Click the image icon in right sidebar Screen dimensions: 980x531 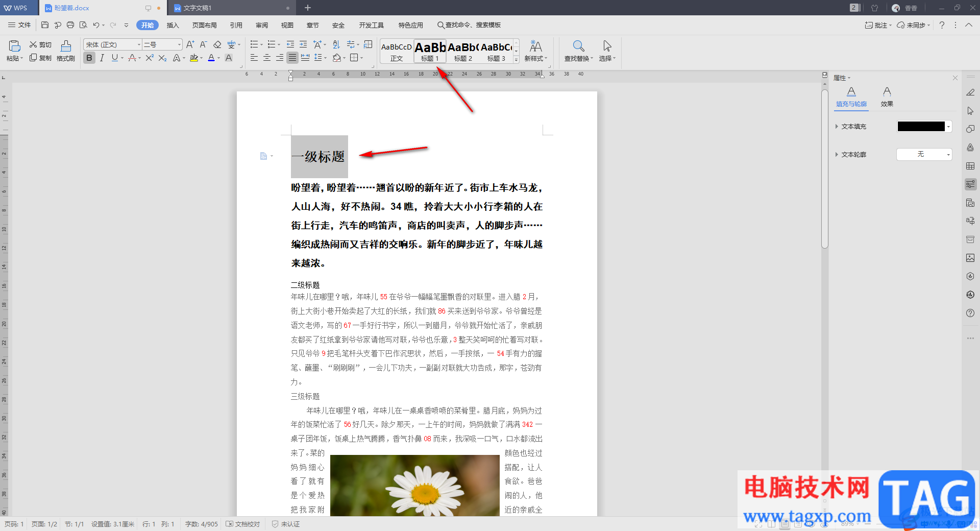tap(970, 258)
